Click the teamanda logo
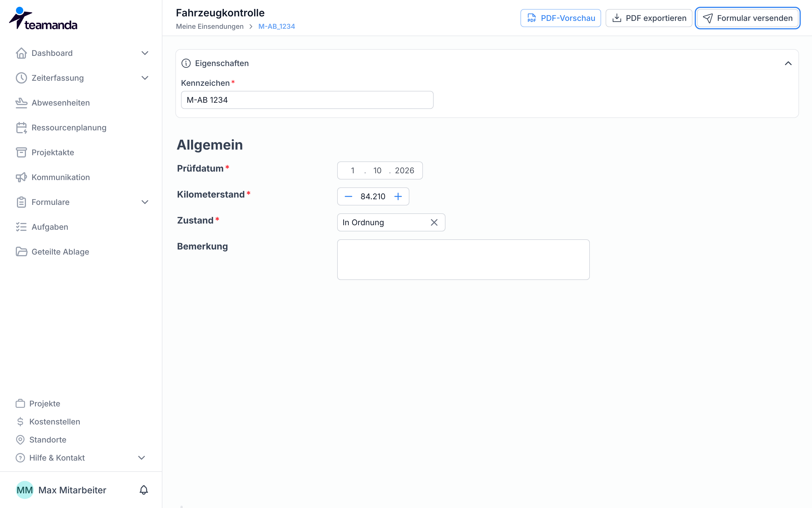Screen dimensions: 812x508 click(x=43, y=18)
